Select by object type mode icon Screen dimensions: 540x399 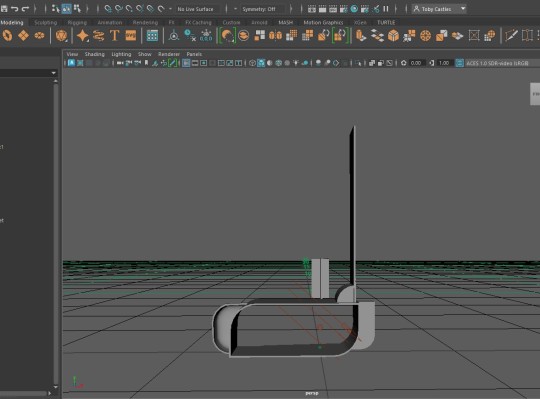pos(66,9)
